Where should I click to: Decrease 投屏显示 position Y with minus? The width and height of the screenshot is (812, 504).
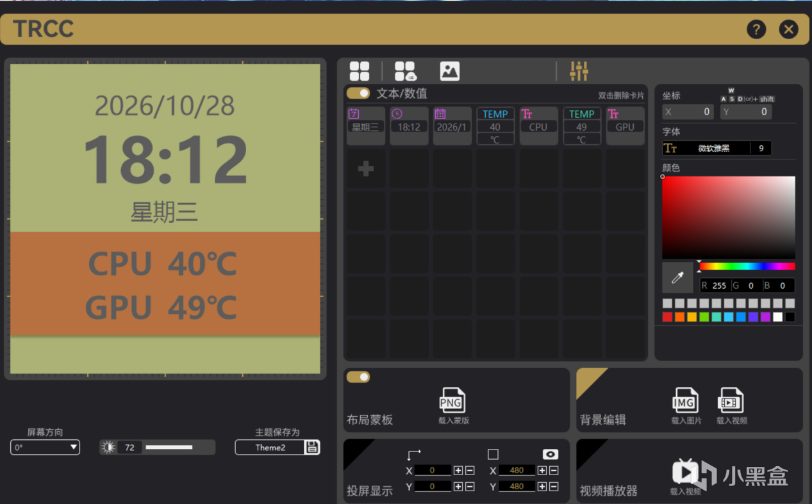pyautogui.click(x=469, y=486)
